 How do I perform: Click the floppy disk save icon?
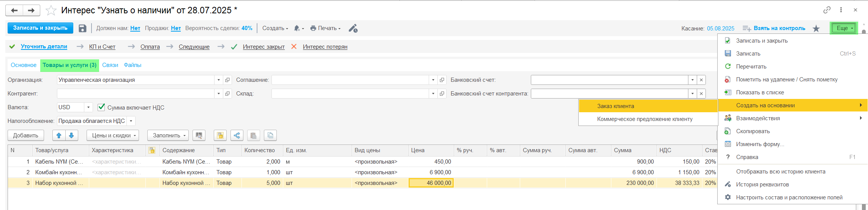82,29
